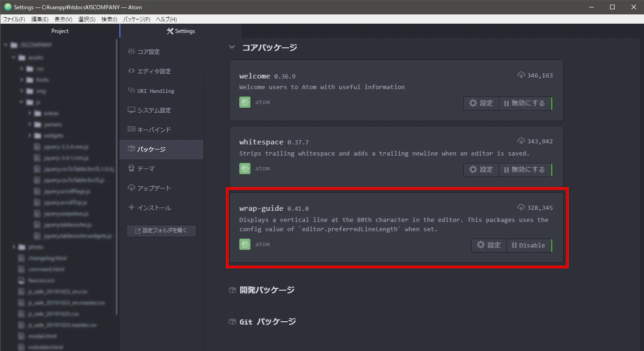Screen dimensions: 644x351
Task: Click the download cloud icon beside 343,942
Action: (521, 141)
